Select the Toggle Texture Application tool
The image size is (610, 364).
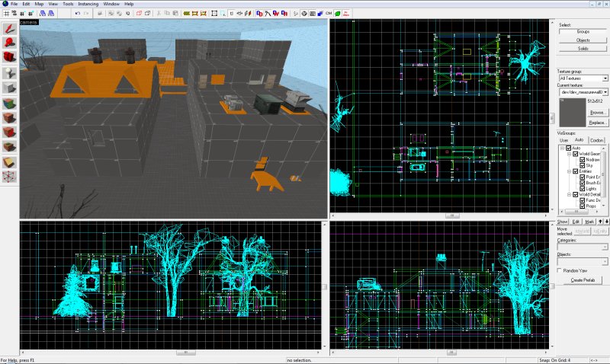click(9, 103)
